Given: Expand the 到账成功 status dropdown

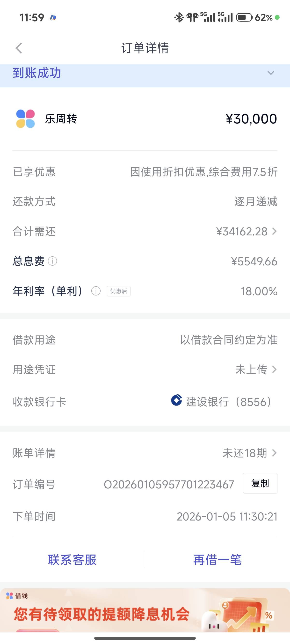Looking at the screenshot, I should pos(271,73).
